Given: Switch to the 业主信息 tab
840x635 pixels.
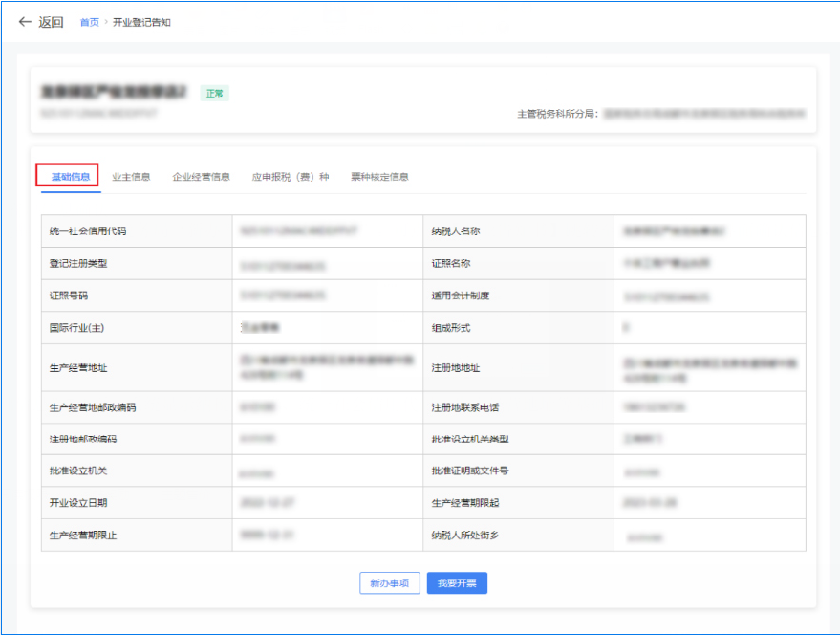Looking at the screenshot, I should pos(131,177).
